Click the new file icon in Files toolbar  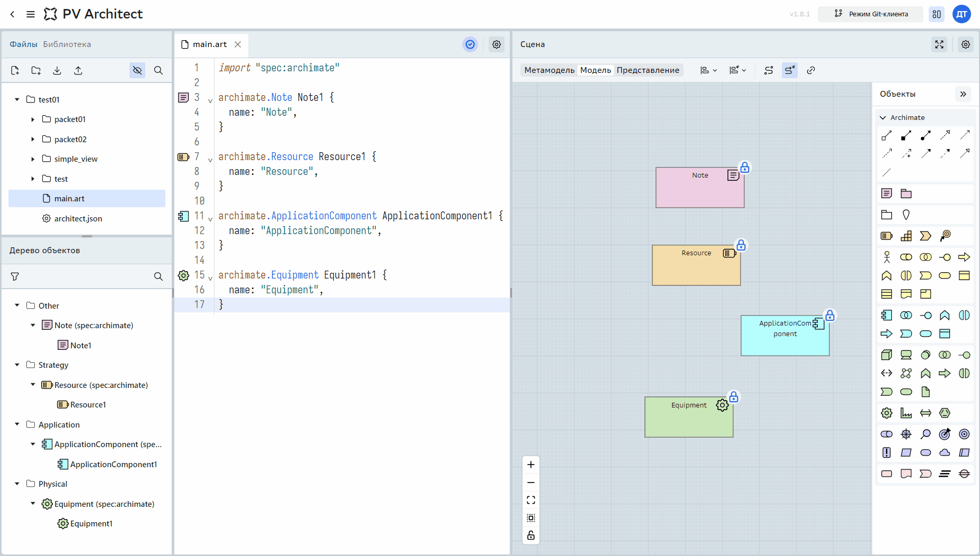[15, 70]
